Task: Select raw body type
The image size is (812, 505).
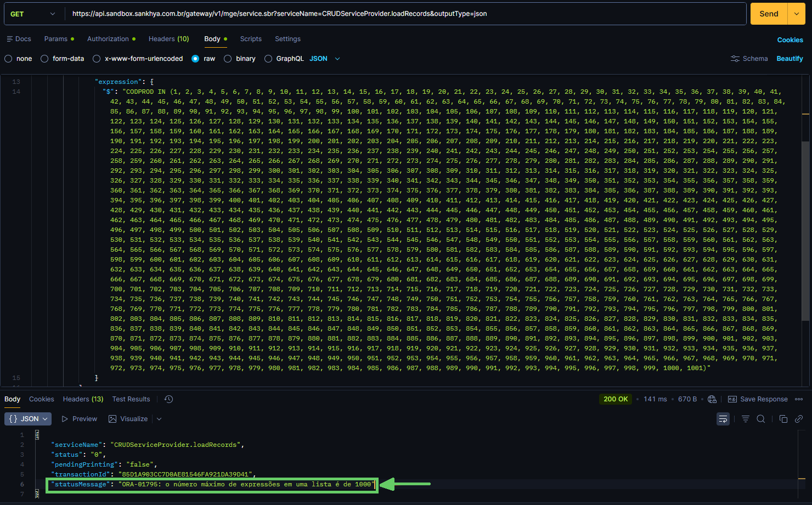Action: point(203,59)
